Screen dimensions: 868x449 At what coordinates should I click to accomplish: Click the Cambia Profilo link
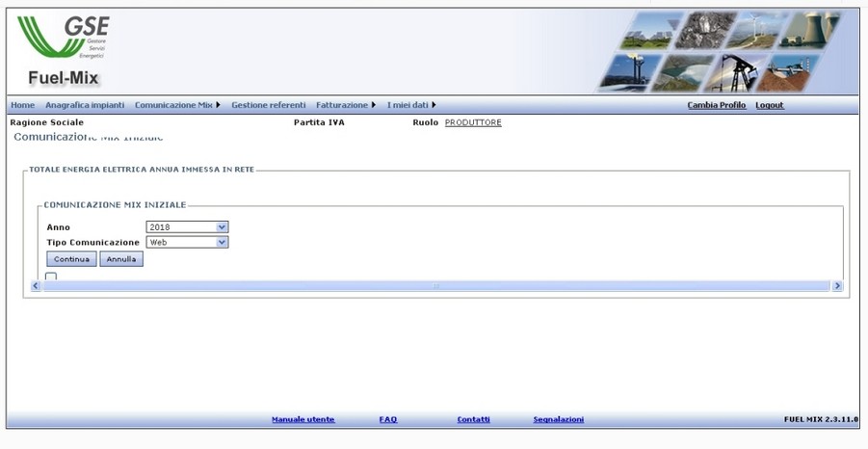click(x=717, y=105)
